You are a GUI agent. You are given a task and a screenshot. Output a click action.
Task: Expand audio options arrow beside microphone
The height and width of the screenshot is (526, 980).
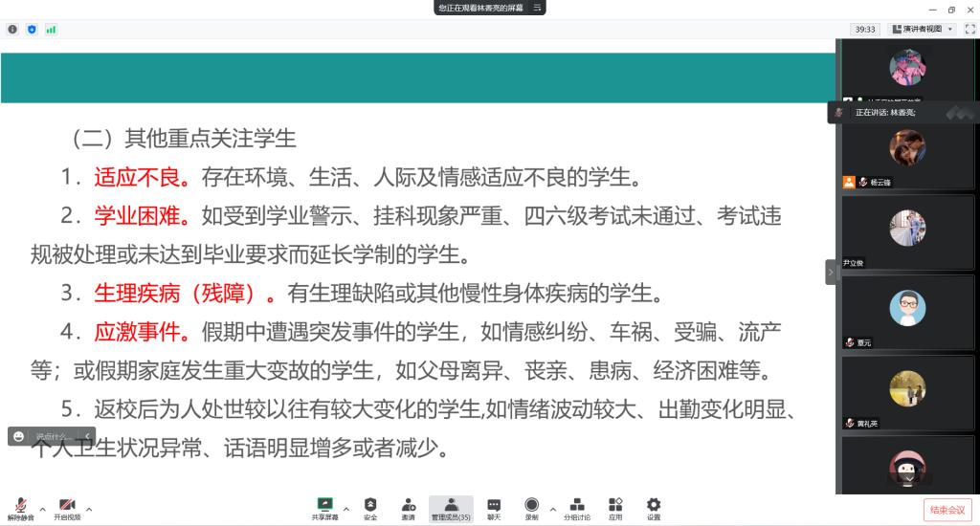(x=42, y=509)
